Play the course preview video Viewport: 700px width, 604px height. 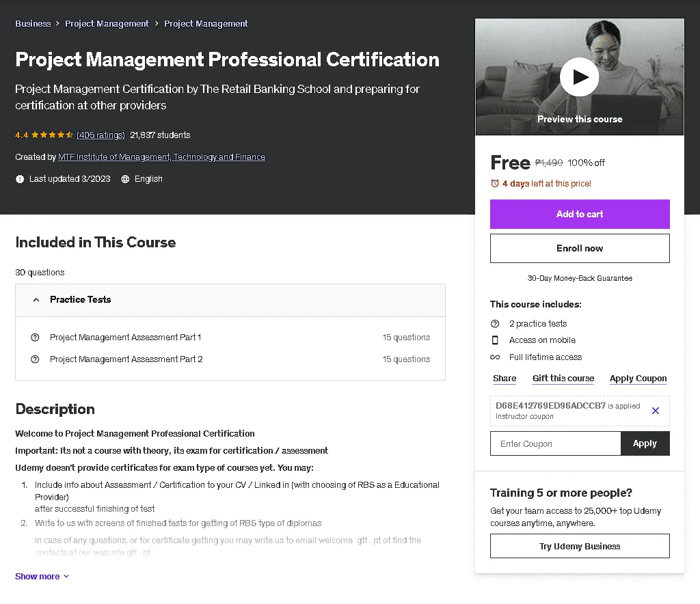pos(580,77)
